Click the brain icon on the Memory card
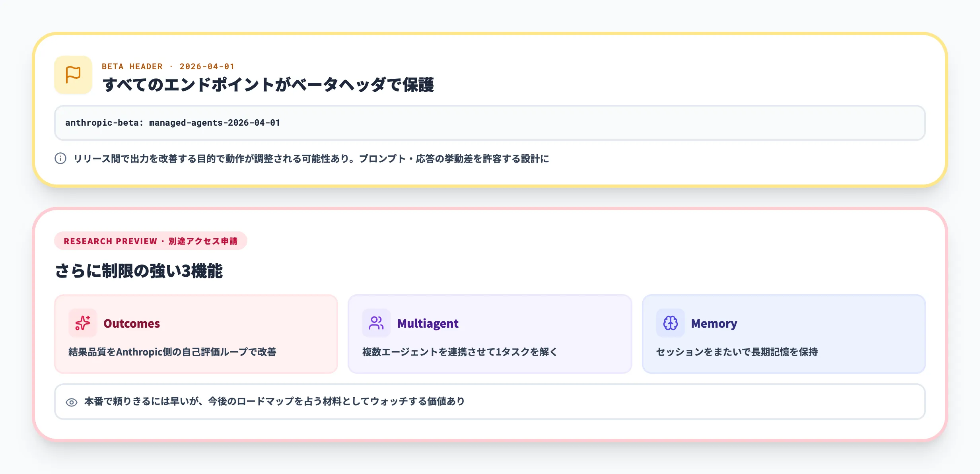This screenshot has height=474, width=980. [x=670, y=323]
